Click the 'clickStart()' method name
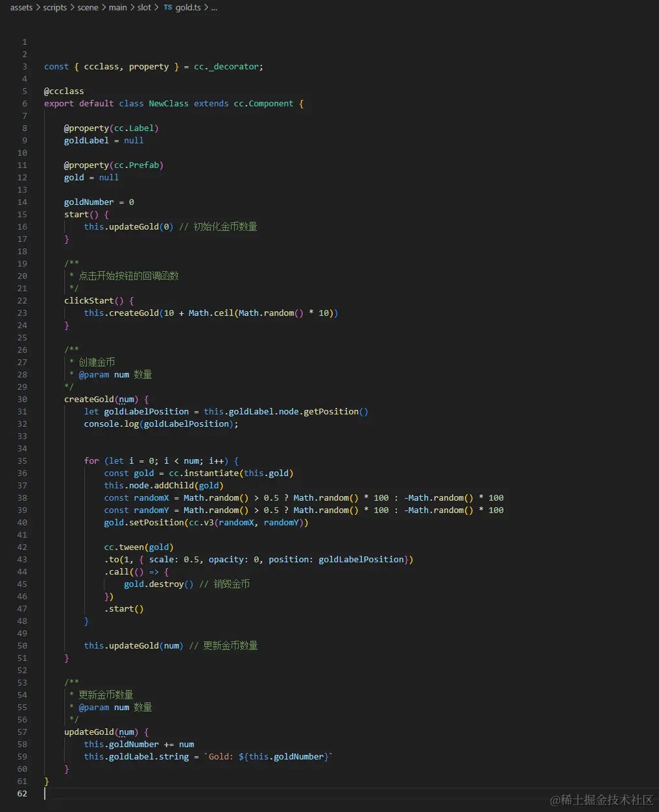 pyautogui.click(x=94, y=301)
